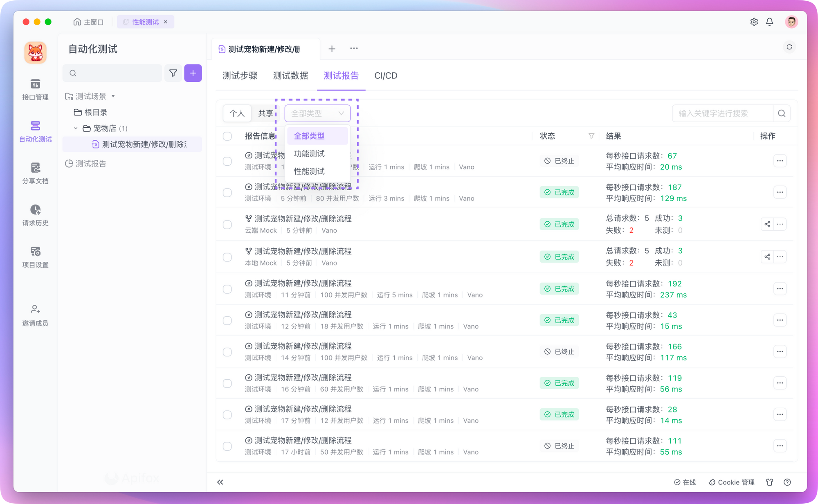
Task: Check the first report row (1 mins, 已终止)
Action: [x=227, y=161]
